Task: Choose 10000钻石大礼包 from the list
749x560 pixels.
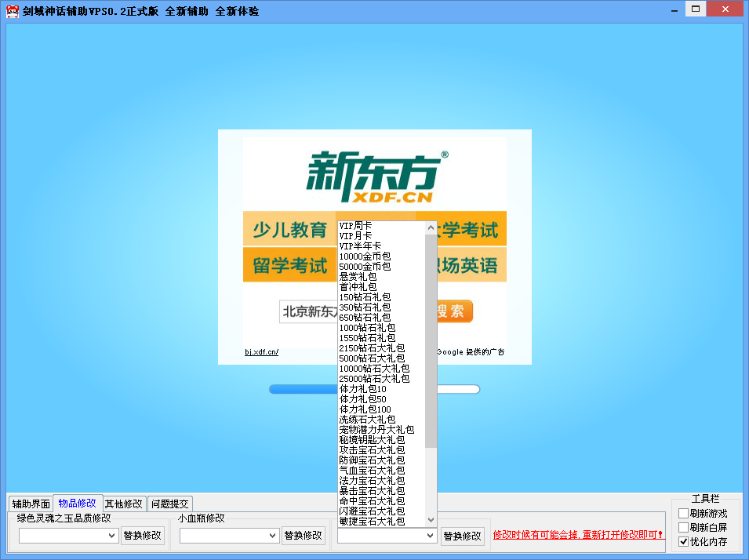Action: (381, 369)
